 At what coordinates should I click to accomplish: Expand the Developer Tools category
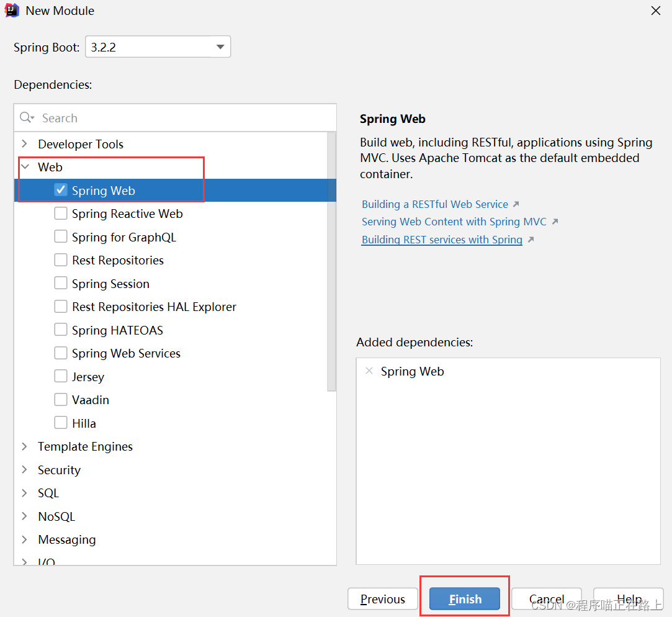[25, 144]
